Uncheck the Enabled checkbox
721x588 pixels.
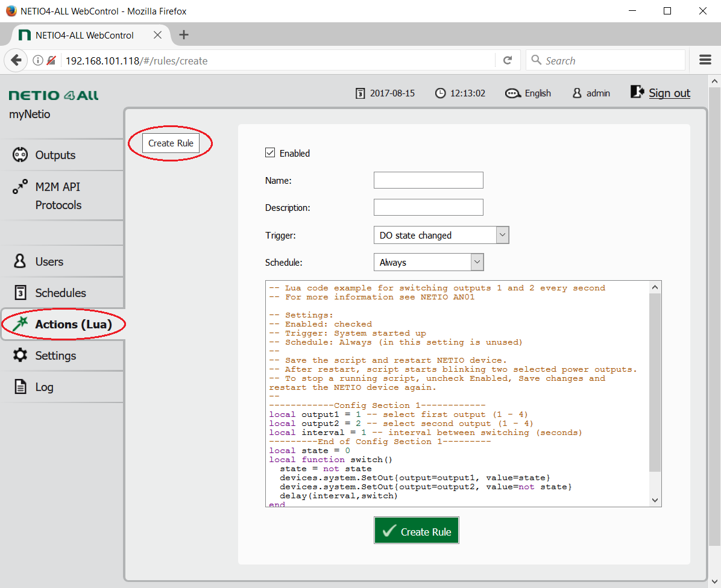[x=270, y=153]
